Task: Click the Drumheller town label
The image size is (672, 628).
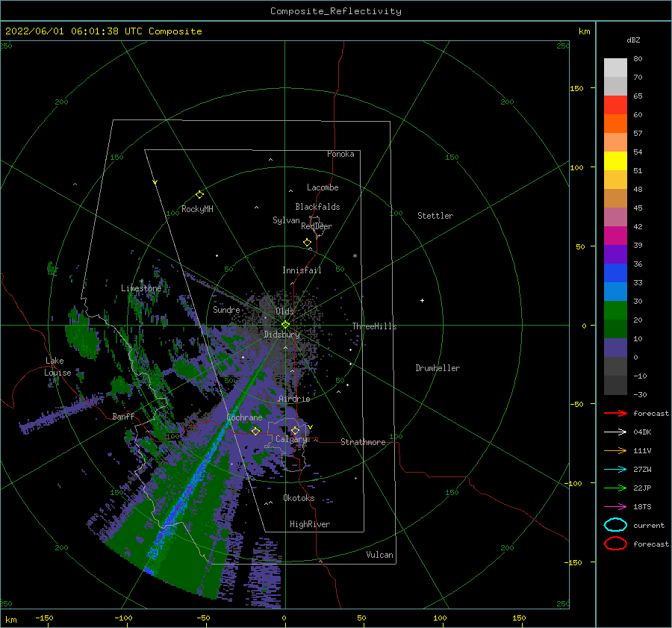Action: pos(438,368)
